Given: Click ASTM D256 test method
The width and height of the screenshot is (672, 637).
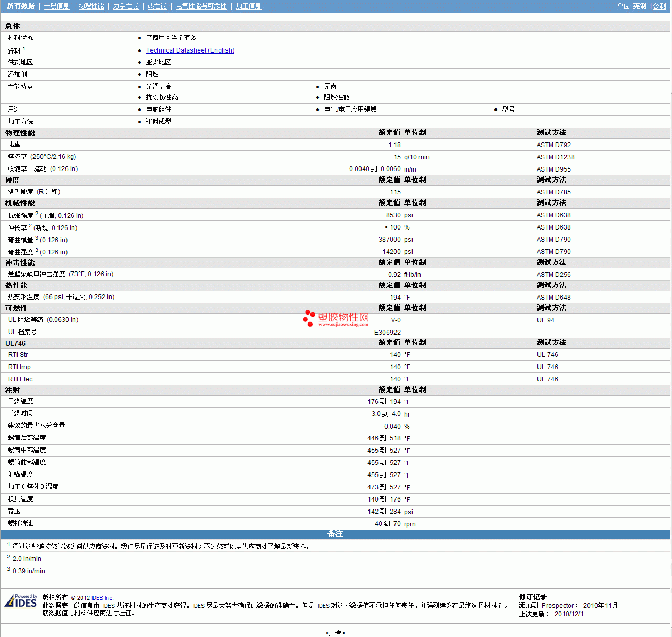Looking at the screenshot, I should (x=554, y=275).
